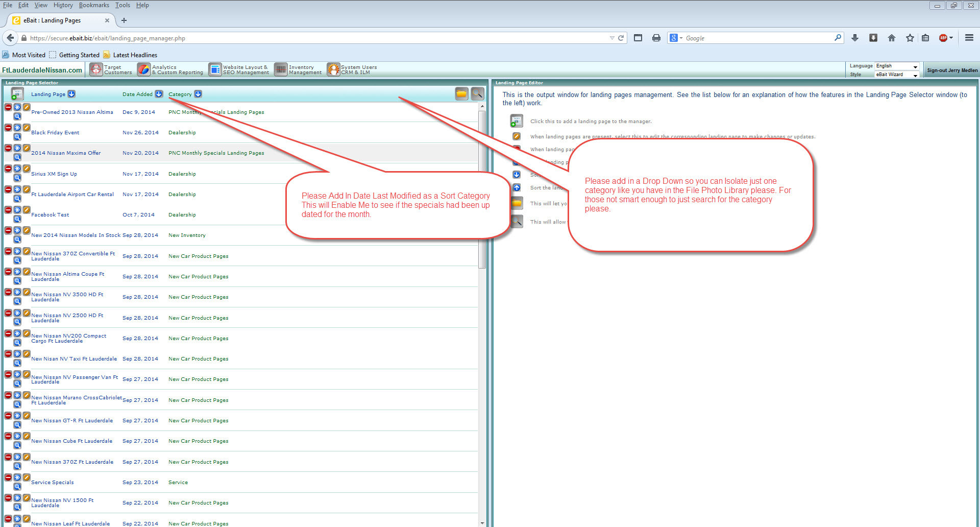This screenshot has height=527, width=980.
Task: Open the Language dropdown set to English
Action: [897, 66]
